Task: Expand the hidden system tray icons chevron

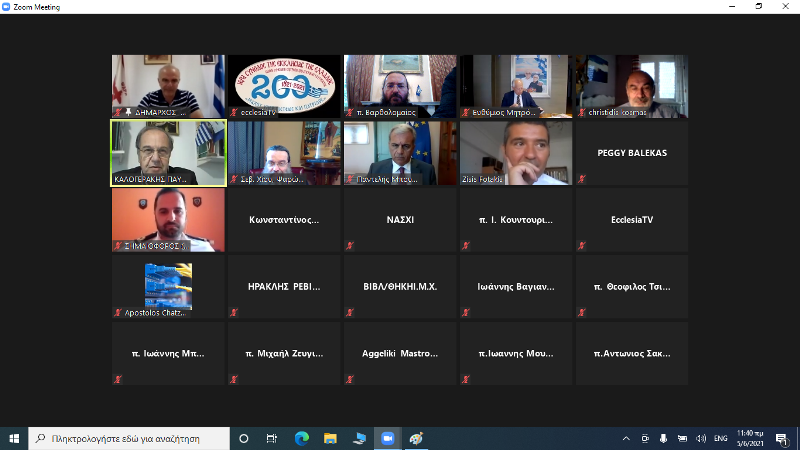Action: [626, 438]
